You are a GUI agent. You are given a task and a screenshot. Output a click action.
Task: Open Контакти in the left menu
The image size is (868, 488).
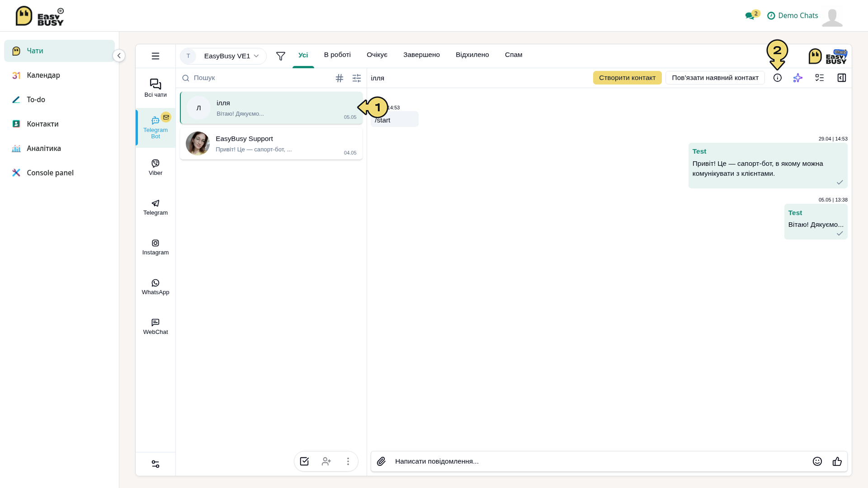pyautogui.click(x=59, y=124)
